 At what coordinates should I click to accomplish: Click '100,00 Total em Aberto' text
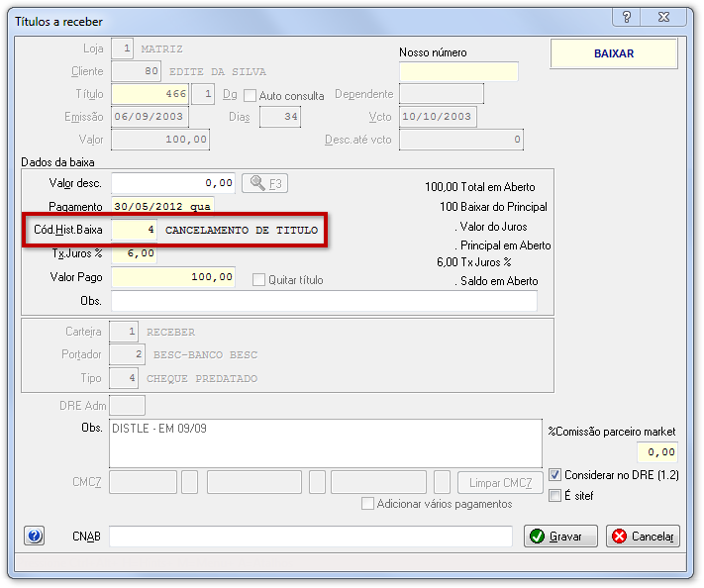[x=480, y=187]
